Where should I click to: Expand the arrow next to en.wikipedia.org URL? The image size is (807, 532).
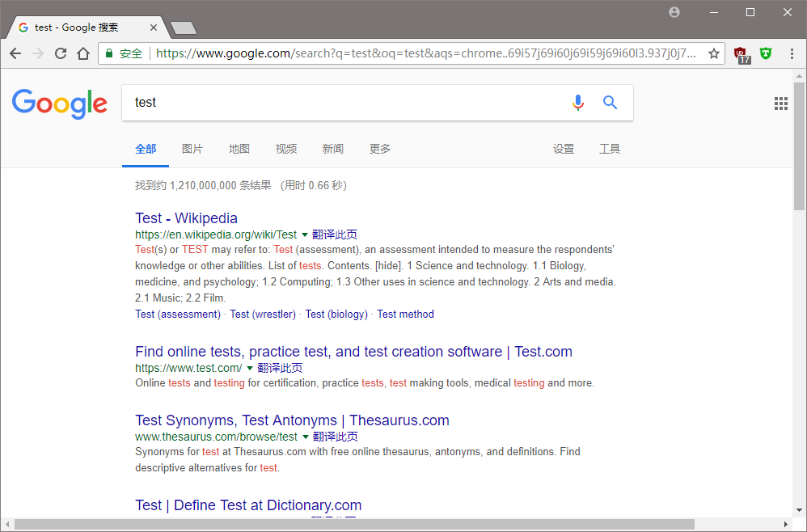tap(305, 235)
